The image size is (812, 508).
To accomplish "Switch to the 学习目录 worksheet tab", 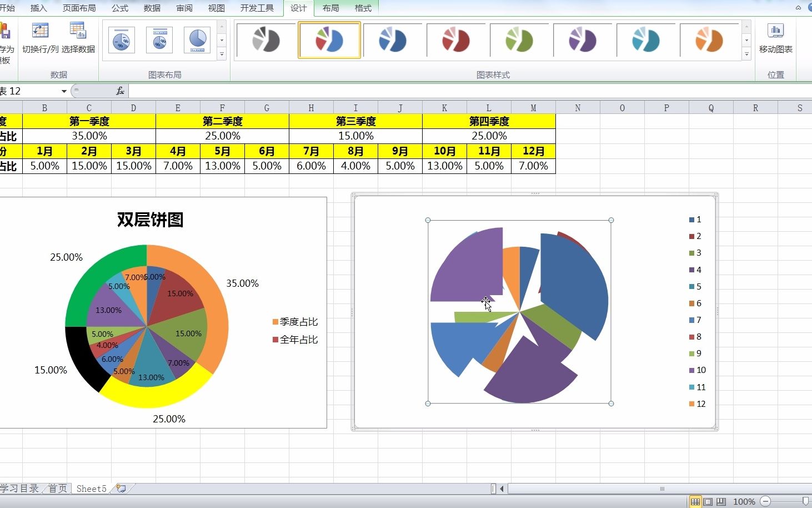I will [x=19, y=489].
